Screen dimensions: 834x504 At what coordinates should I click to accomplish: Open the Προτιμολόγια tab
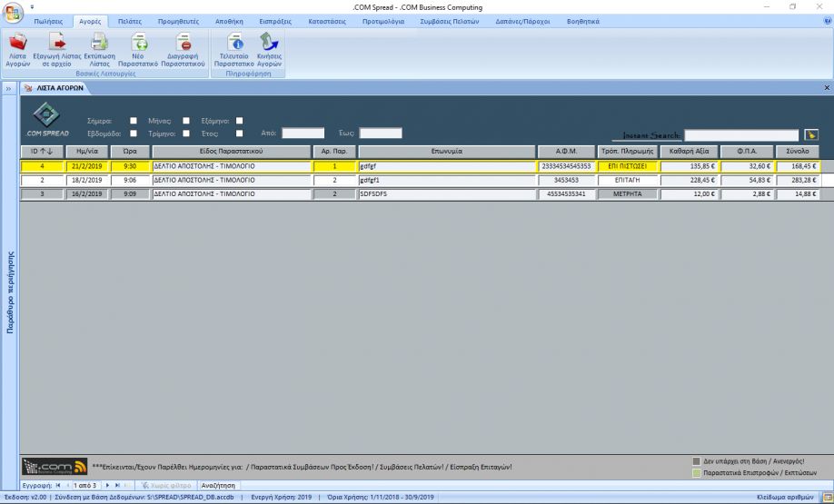pyautogui.click(x=383, y=21)
